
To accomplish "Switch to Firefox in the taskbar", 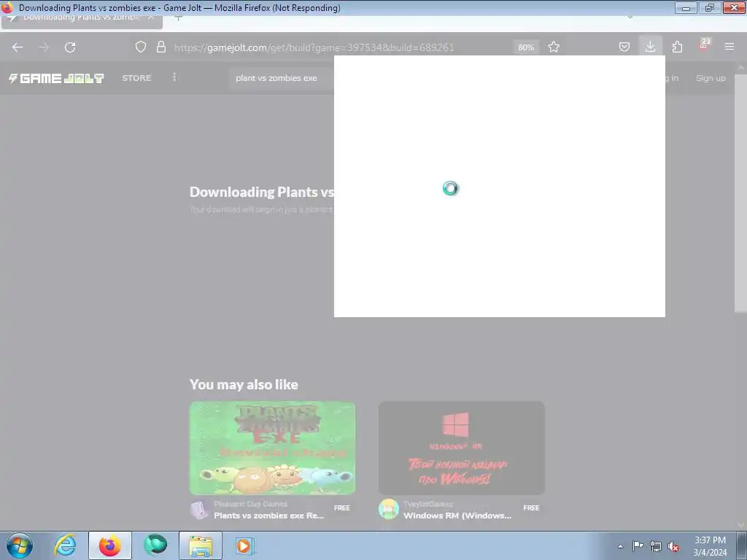I will tap(110, 545).
